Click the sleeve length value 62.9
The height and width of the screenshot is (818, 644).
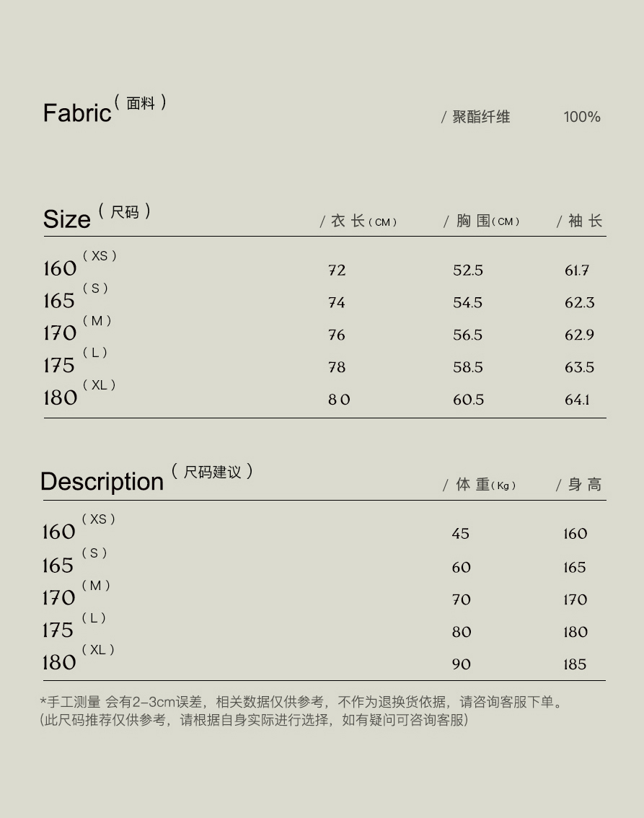579,335
